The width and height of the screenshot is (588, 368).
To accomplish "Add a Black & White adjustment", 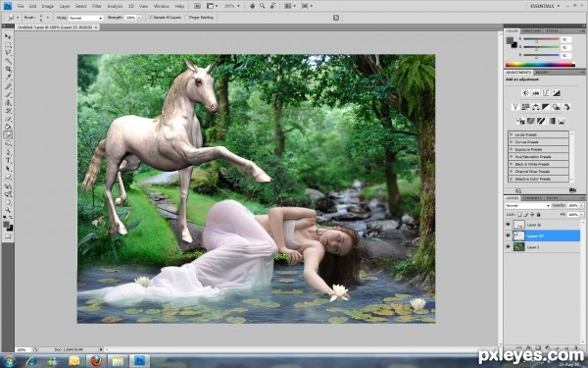I will (546, 107).
